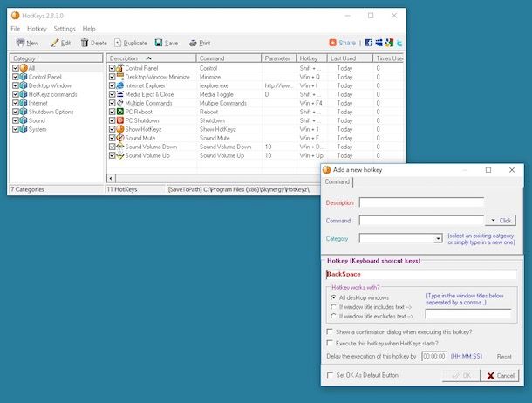
Task: Open the Facebook share icon
Action: click(369, 43)
